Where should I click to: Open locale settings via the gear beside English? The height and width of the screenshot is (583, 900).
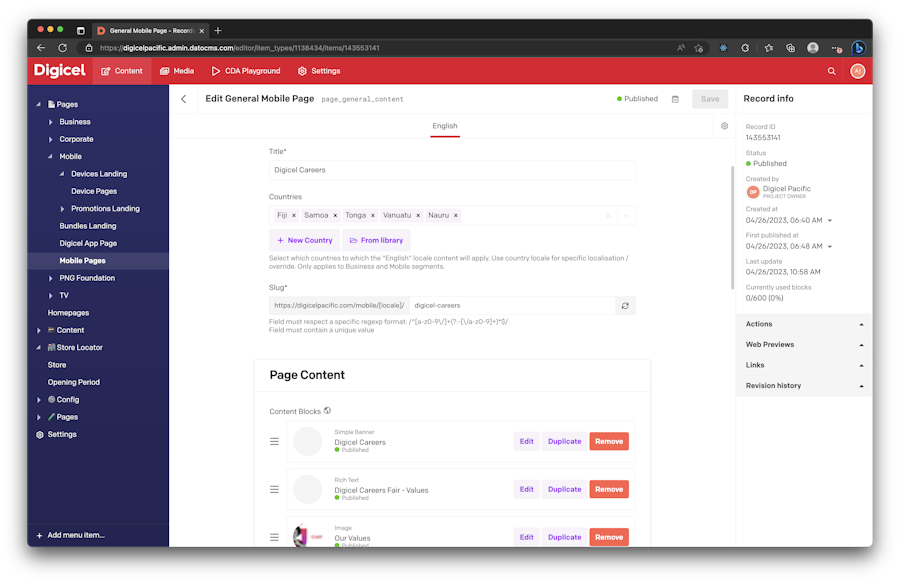point(724,126)
